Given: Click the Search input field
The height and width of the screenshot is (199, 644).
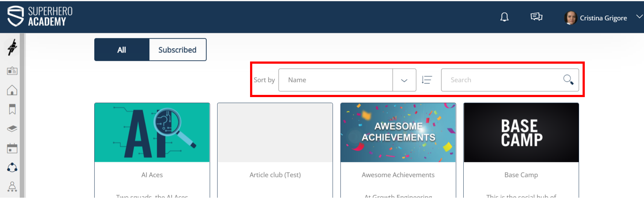Looking at the screenshot, I should pyautogui.click(x=502, y=80).
